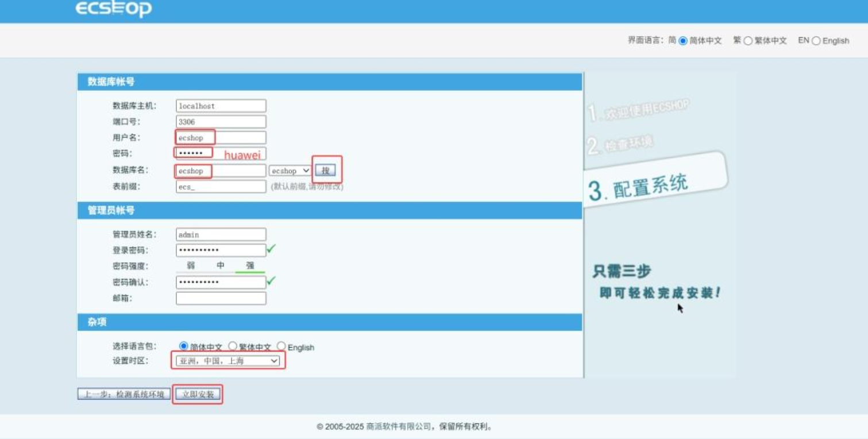Click the 管理员姓名: label
The height and width of the screenshot is (439, 868).
134,235
